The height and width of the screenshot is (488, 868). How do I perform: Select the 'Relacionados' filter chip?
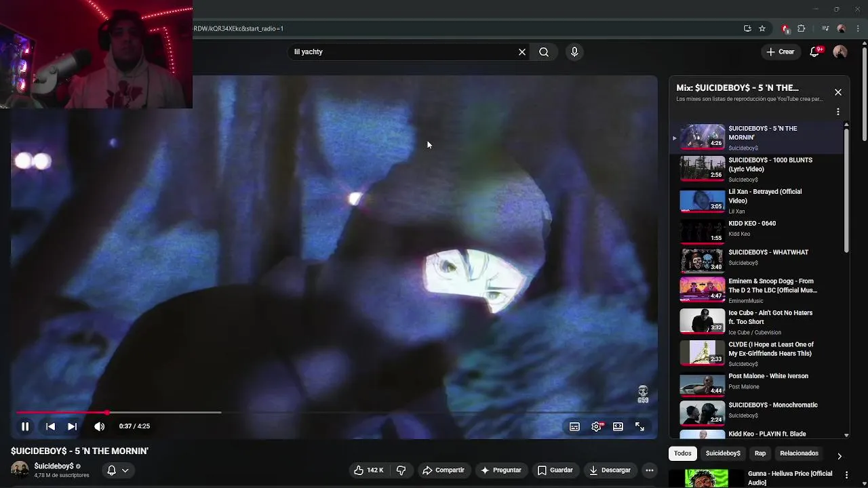click(799, 453)
